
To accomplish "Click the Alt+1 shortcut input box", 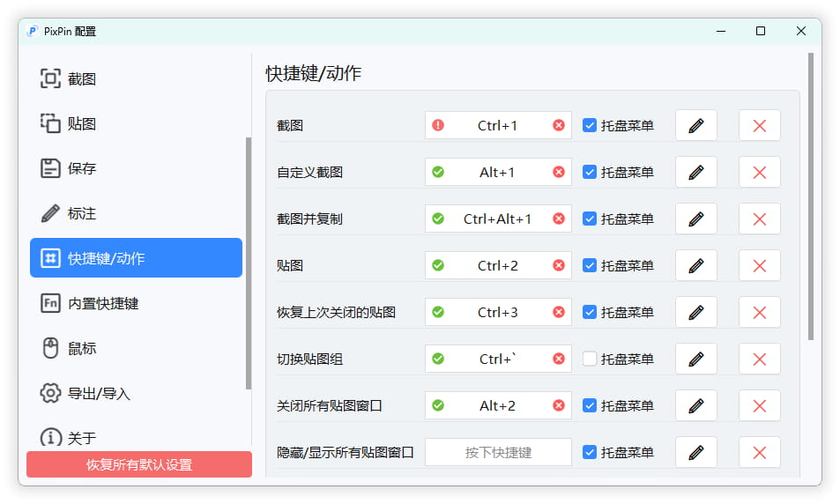I will click(498, 173).
